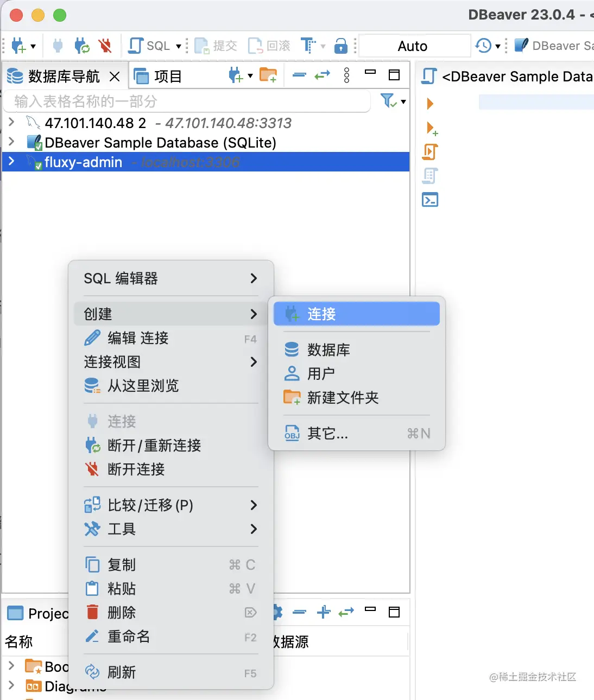594x700 pixels.
Task: Open the 工具 submenu
Action: point(171,529)
